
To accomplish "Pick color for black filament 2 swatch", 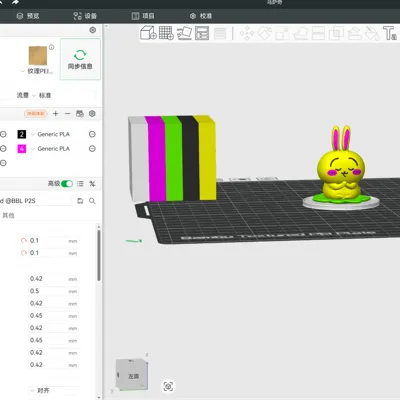I will 22,134.
